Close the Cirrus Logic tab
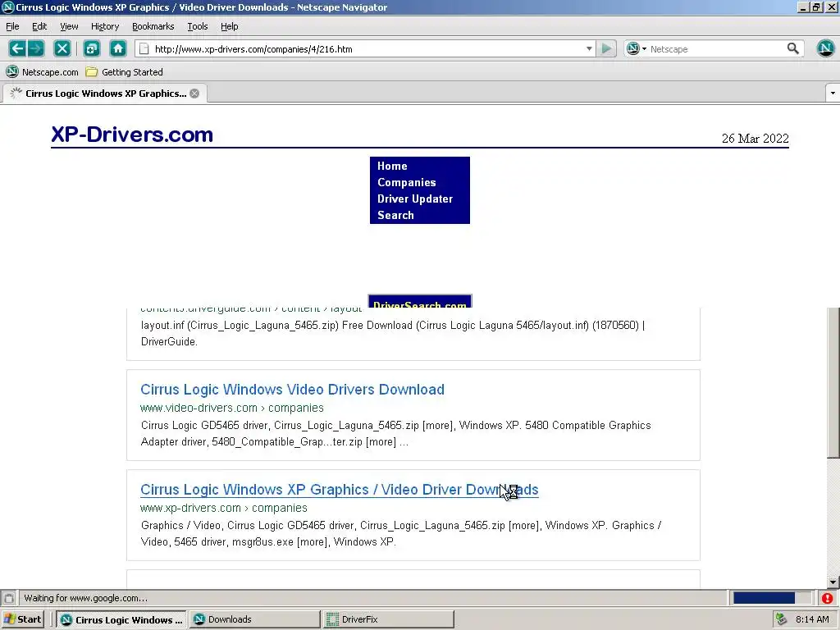This screenshot has width=840, height=630. pos(194,94)
